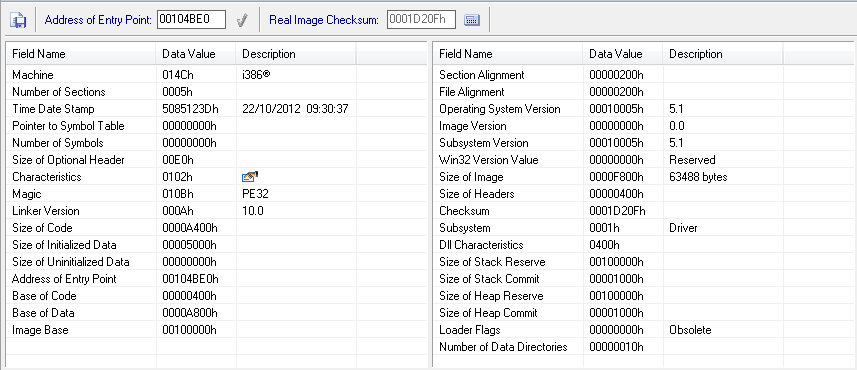Screen dimensions: 857x370
Task: Click the checkmark apply icon
Action: (x=243, y=20)
